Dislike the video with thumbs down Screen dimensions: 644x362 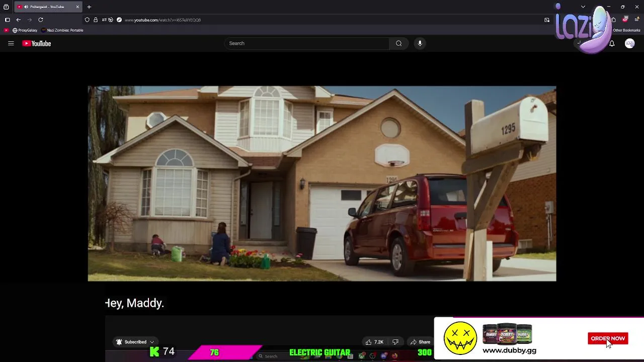point(395,342)
